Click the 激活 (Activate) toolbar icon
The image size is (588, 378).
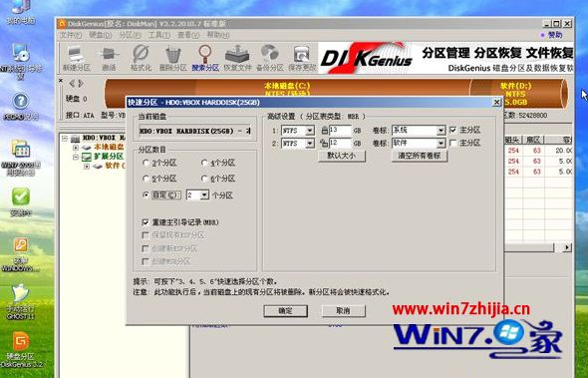click(x=109, y=58)
